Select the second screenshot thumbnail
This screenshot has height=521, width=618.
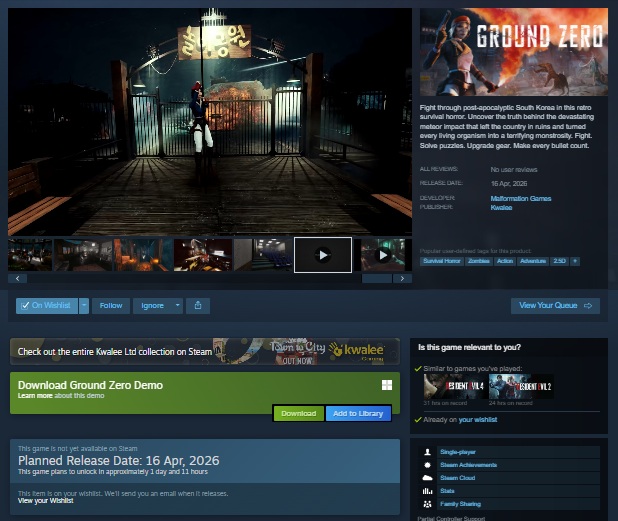(83, 255)
